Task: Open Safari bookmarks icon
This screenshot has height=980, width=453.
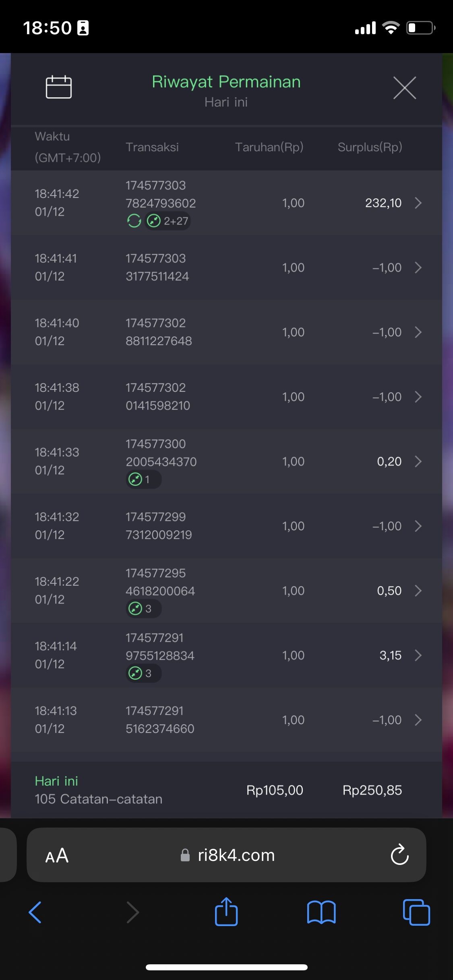Action: pos(321,912)
